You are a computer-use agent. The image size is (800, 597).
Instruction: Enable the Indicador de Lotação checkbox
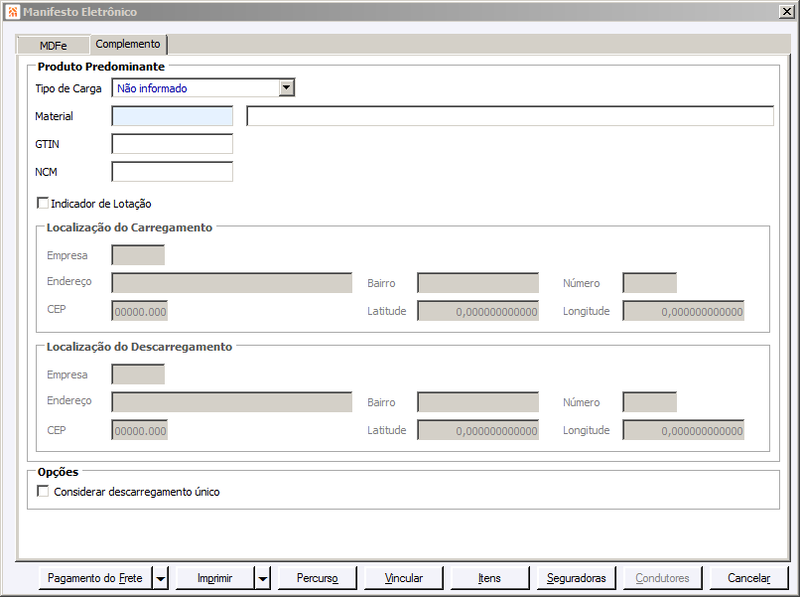click(43, 203)
